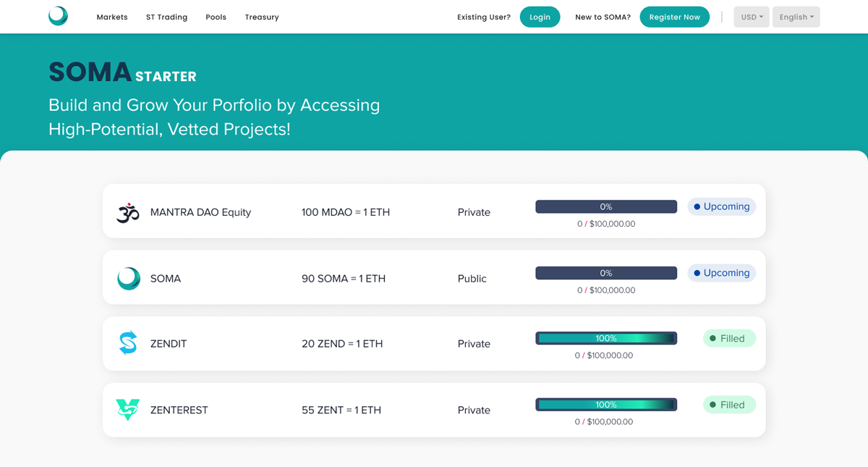Click the MANTRA DAO Equity 0% progress bar
This screenshot has height=467, width=868.
click(x=606, y=206)
